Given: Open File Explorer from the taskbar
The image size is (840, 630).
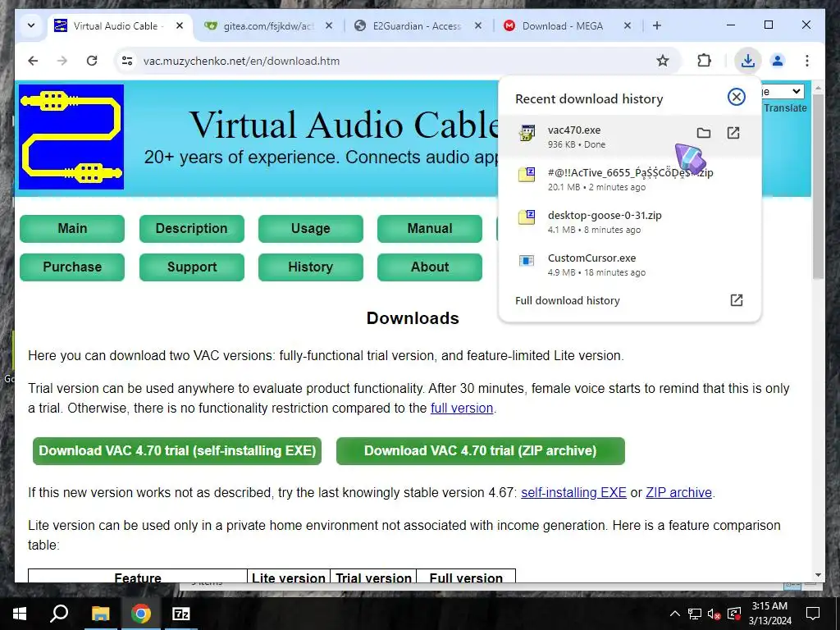Looking at the screenshot, I should (100, 614).
